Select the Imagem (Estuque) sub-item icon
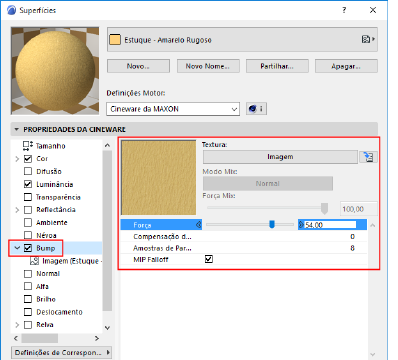 [x=35, y=261]
